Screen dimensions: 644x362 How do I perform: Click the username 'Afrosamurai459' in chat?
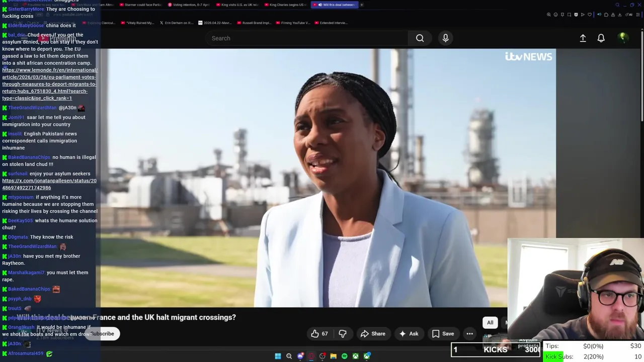[25, 353]
